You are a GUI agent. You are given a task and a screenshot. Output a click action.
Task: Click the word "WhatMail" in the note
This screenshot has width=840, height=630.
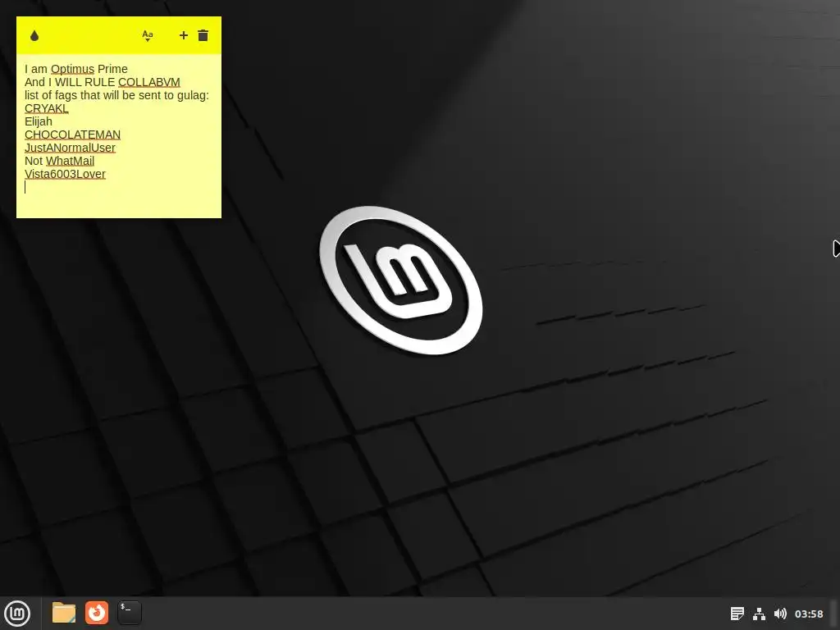coord(71,161)
